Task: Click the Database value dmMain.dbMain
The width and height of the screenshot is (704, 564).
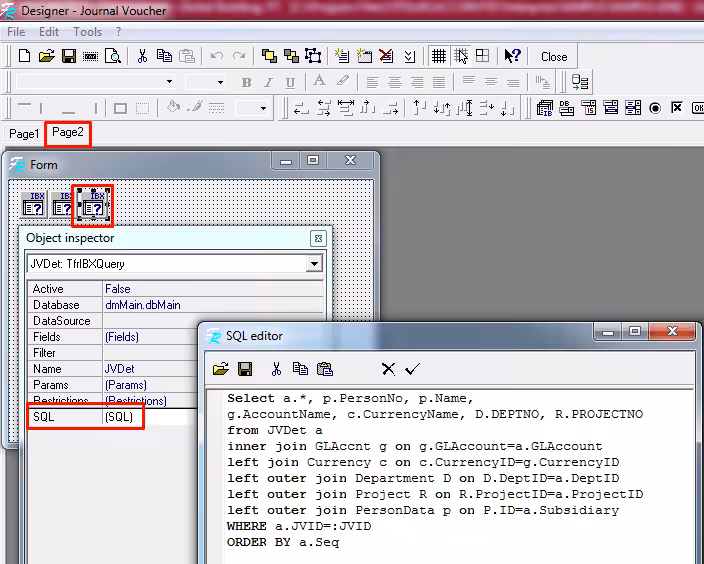Action: tap(213, 305)
